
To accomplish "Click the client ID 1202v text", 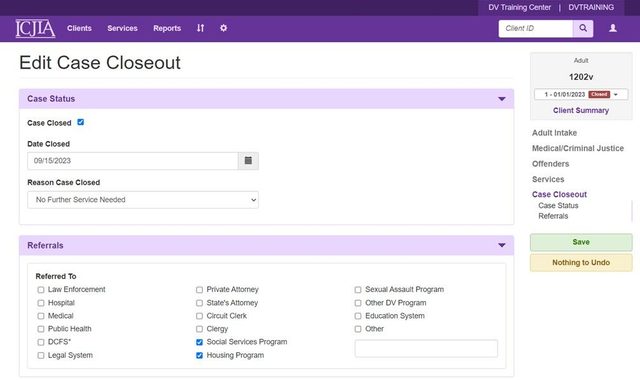I will [x=581, y=77].
